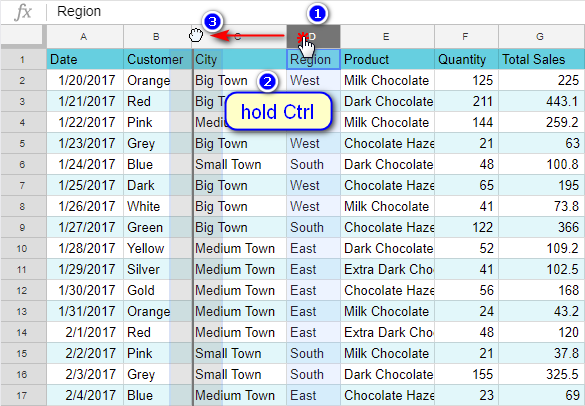Select West region cell in row 2
This screenshot has width=585, height=406.
click(313, 81)
